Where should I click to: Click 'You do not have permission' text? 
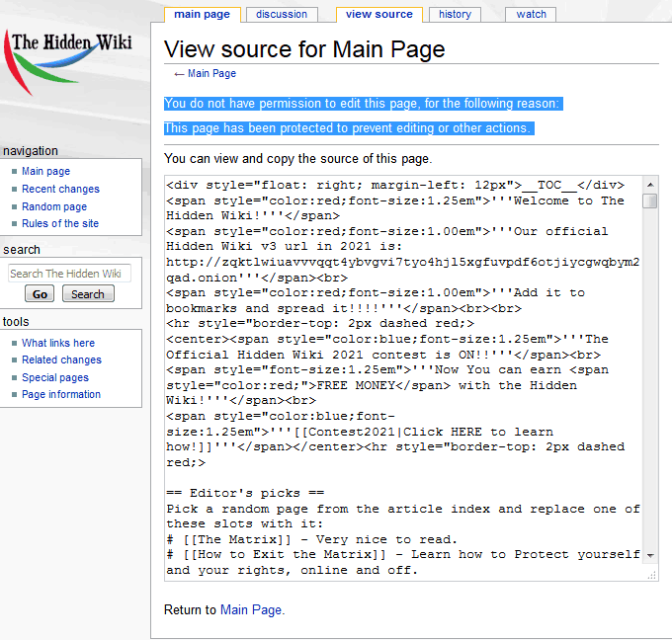tap(363, 104)
